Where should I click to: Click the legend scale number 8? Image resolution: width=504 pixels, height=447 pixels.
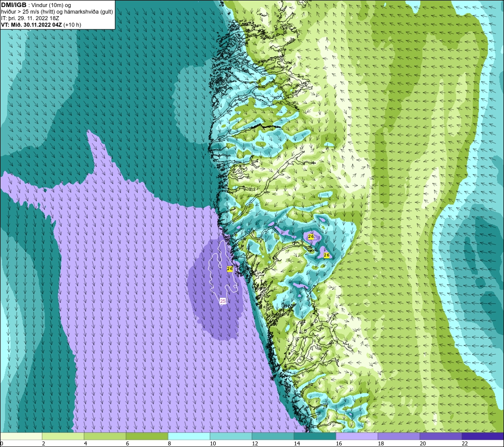[x=169, y=443]
